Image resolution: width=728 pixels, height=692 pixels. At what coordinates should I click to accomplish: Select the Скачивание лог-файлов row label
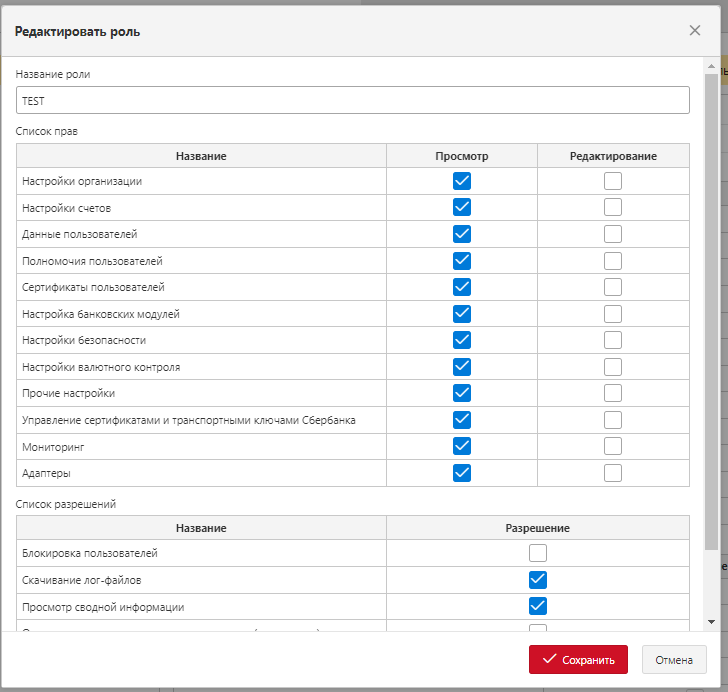pos(81,580)
